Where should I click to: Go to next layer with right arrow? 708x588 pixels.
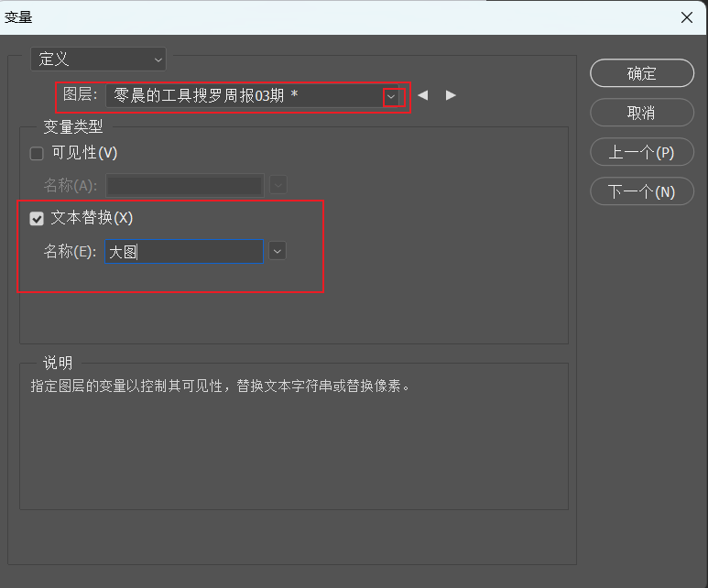451,95
